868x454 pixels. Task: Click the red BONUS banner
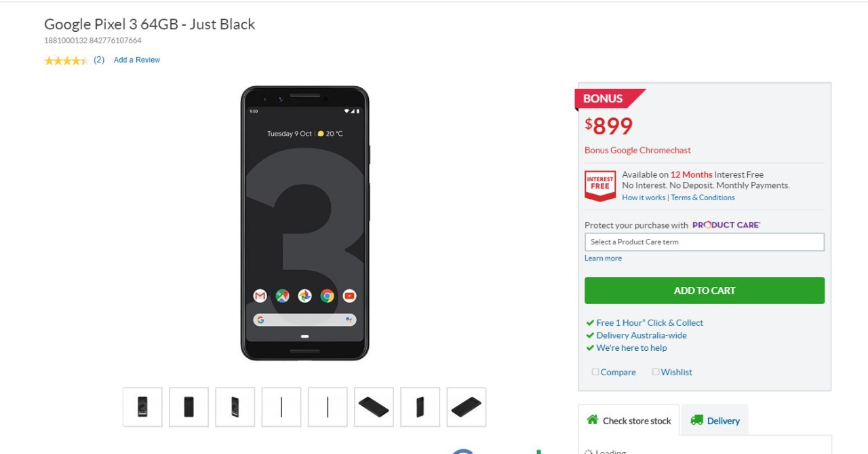pos(607,98)
